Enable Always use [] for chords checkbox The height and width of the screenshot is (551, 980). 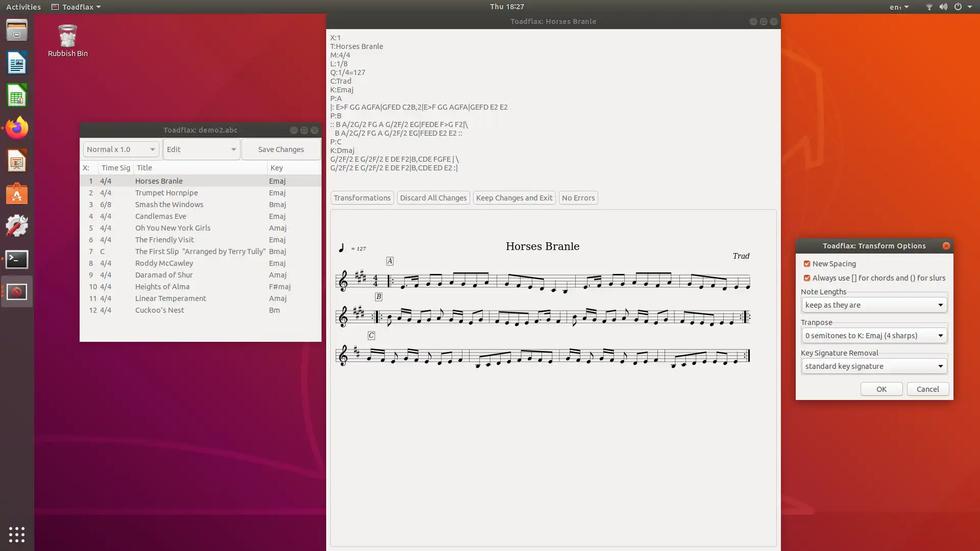807,278
